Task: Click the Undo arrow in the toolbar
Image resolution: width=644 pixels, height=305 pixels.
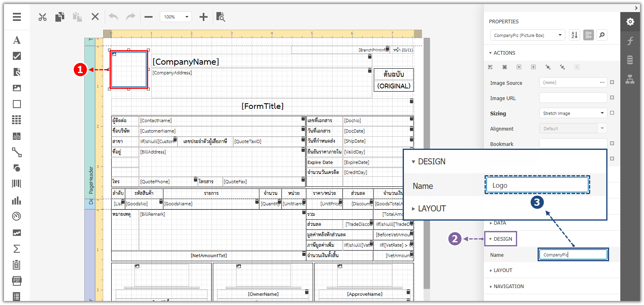Action: [x=113, y=17]
